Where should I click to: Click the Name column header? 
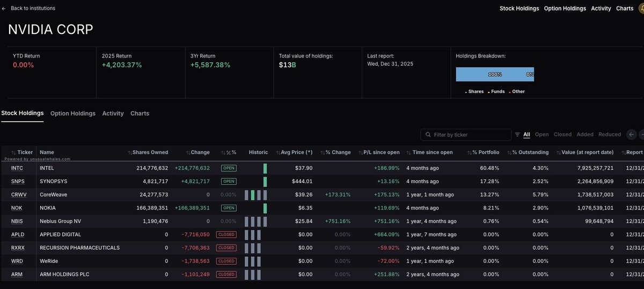coord(47,153)
